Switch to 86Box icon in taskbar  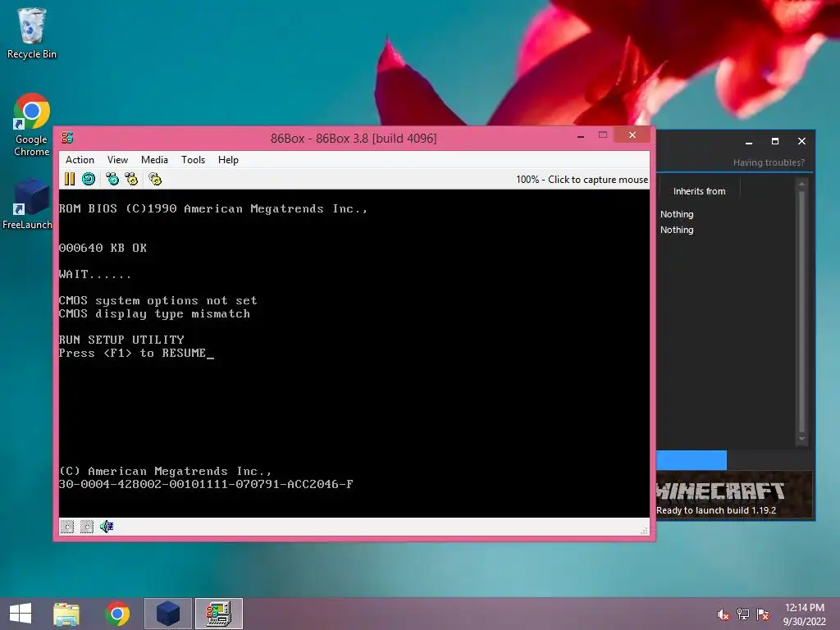218,614
